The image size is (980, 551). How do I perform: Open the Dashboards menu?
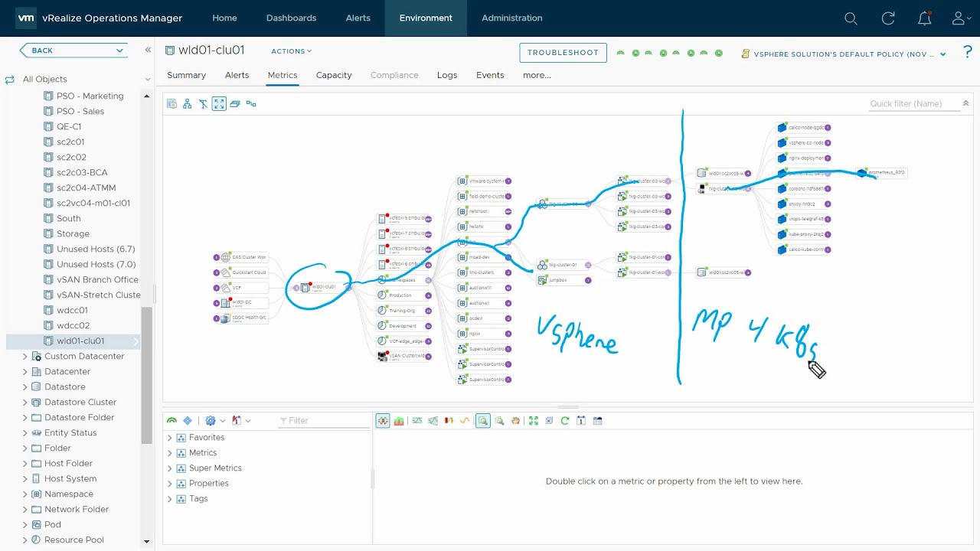point(291,18)
